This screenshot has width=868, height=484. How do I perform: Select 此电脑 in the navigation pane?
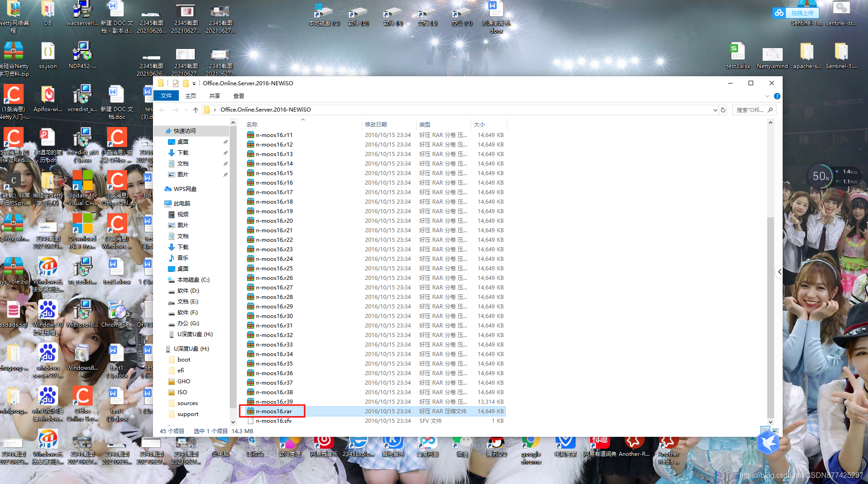[182, 203]
